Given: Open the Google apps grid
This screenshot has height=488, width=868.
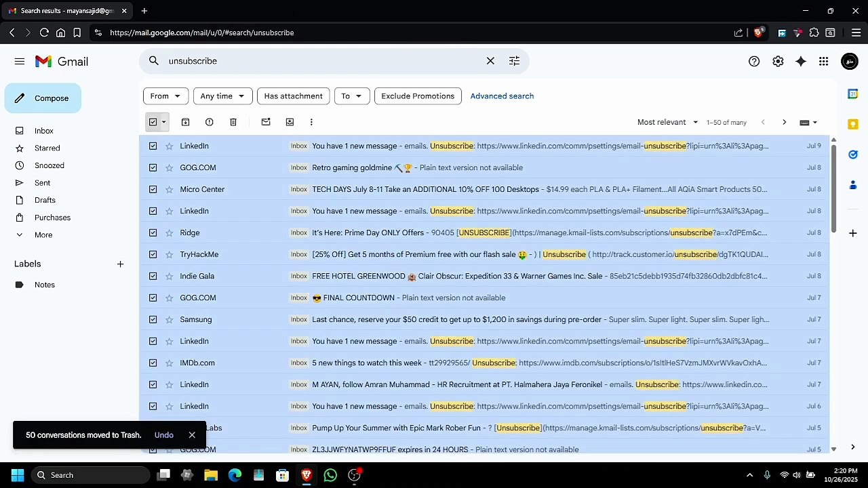Looking at the screenshot, I should click(823, 62).
